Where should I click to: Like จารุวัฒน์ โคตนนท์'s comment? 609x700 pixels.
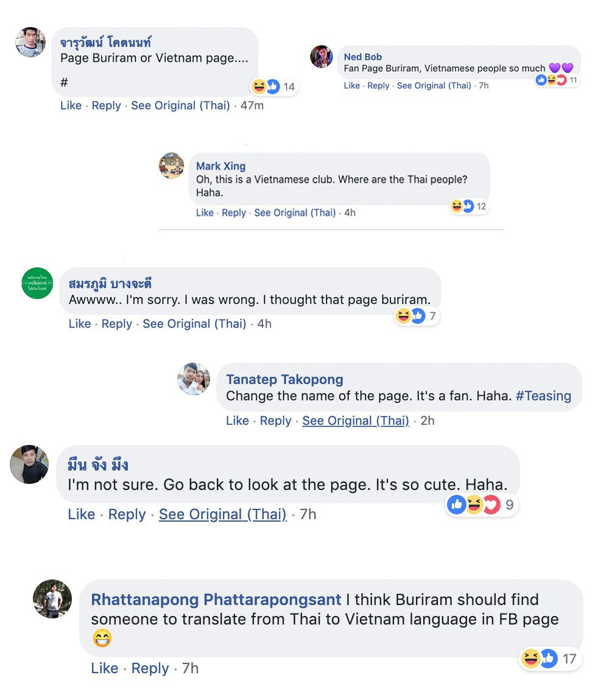click(x=71, y=105)
